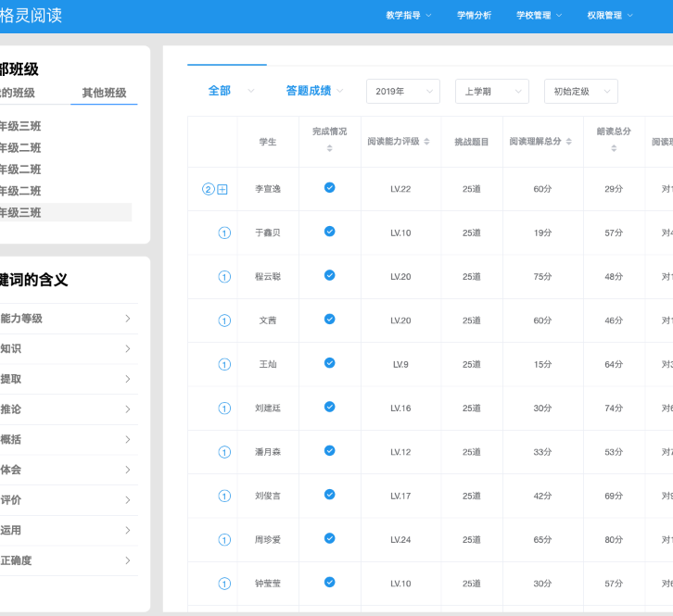673x616 pixels.
Task: Select the highlighted 年级三班 class
Action: click(x=66, y=212)
